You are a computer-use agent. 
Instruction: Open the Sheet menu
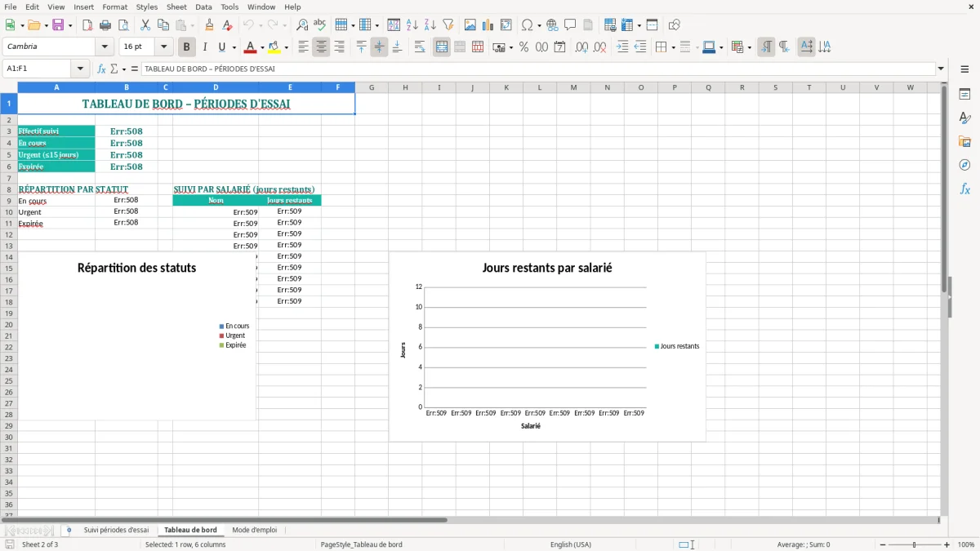coord(176,7)
